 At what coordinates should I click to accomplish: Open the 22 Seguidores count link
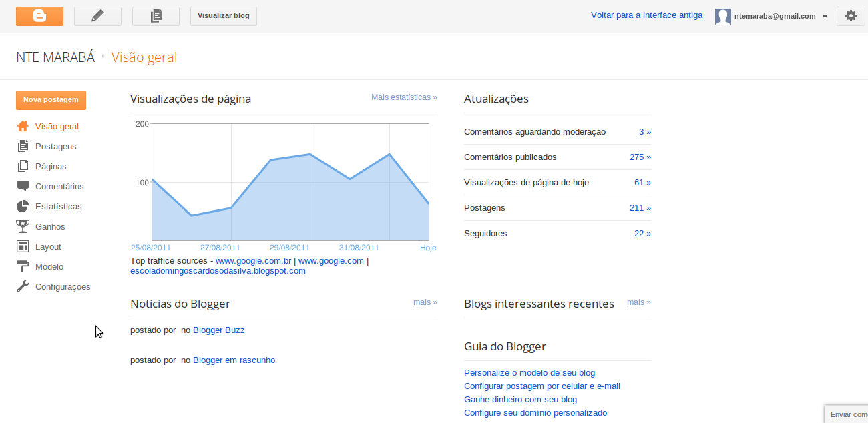642,233
